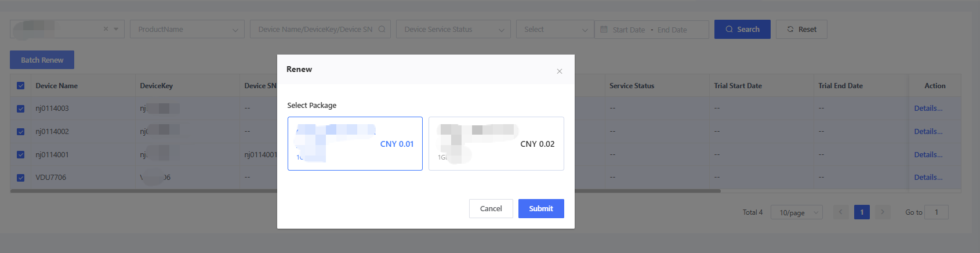
Task: Expand the Device Service Status dropdown
Action: [x=453, y=30]
